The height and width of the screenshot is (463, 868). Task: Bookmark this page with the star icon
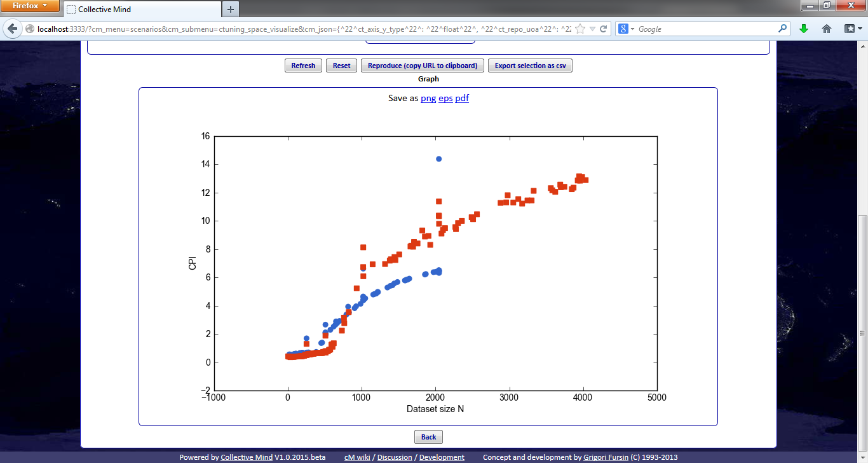tap(580, 29)
